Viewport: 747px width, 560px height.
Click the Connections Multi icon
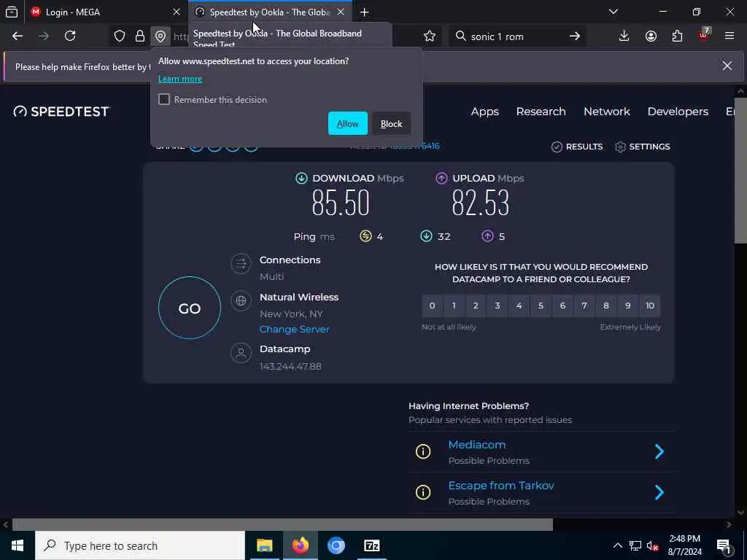[x=241, y=263]
